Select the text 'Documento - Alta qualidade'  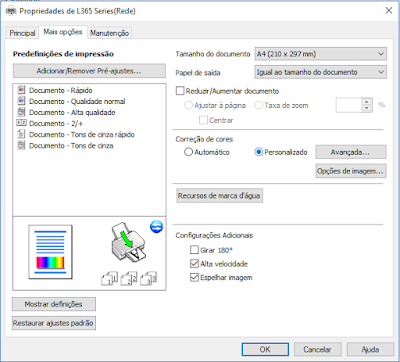pos(72,112)
